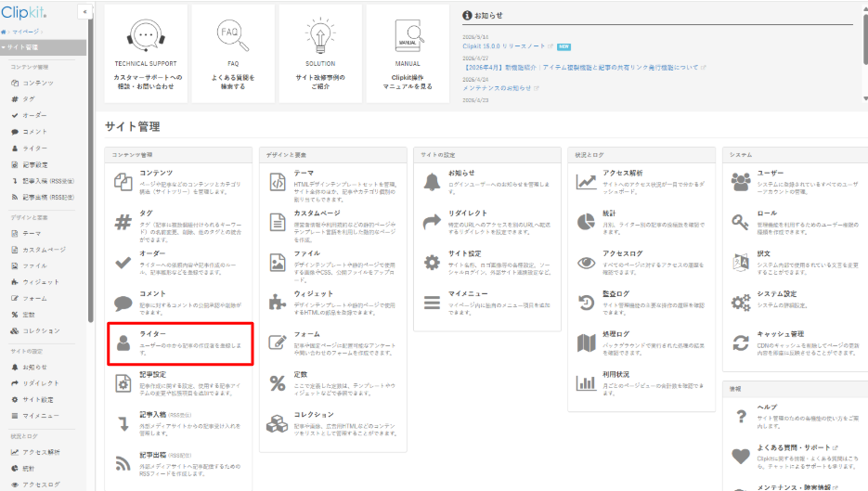The image size is (868, 491).
Task: Click the news panel scrollbar down arrow
Action: point(865,99)
